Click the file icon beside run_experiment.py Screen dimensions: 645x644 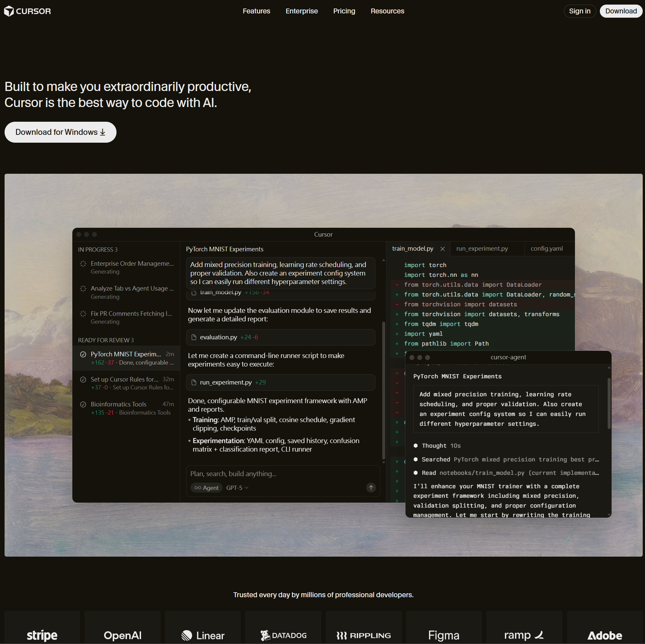point(194,382)
